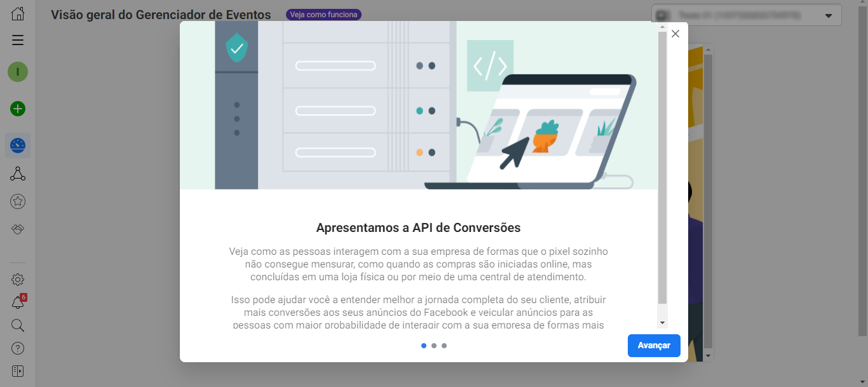This screenshot has height=387, width=868.
Task: Select the third pagination dot
Action: pos(444,346)
